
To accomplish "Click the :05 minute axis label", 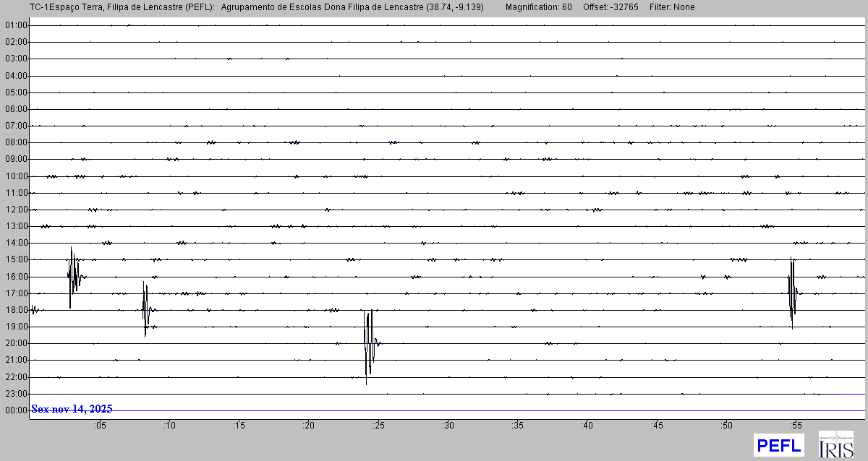I will pyautogui.click(x=100, y=426).
